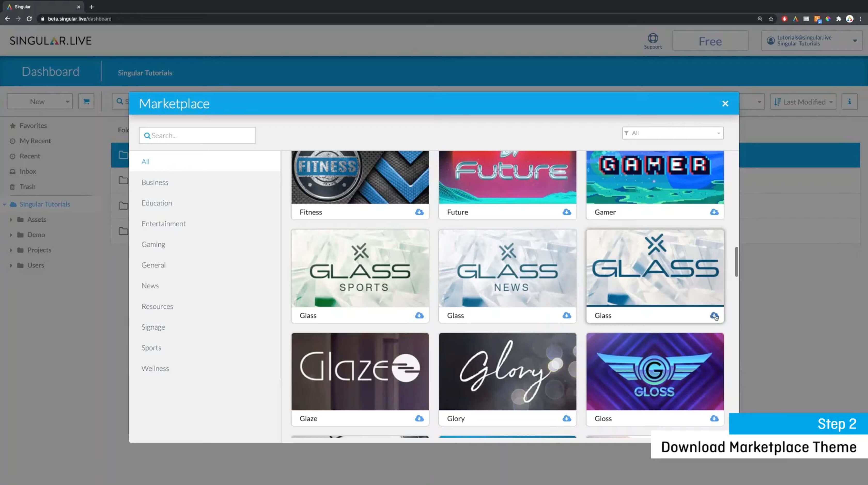Close the Marketplace dialog
The height and width of the screenshot is (485, 868).
click(725, 104)
